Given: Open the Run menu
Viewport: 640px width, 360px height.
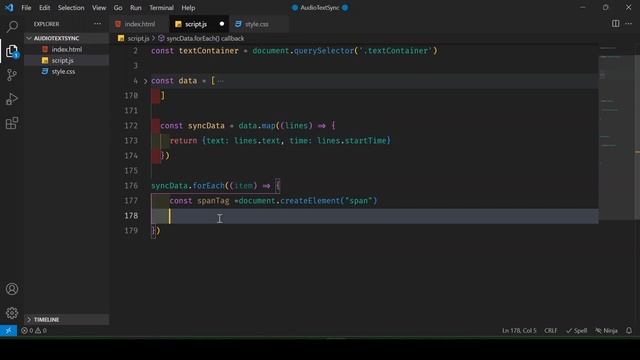Looking at the screenshot, I should click(x=136, y=7).
